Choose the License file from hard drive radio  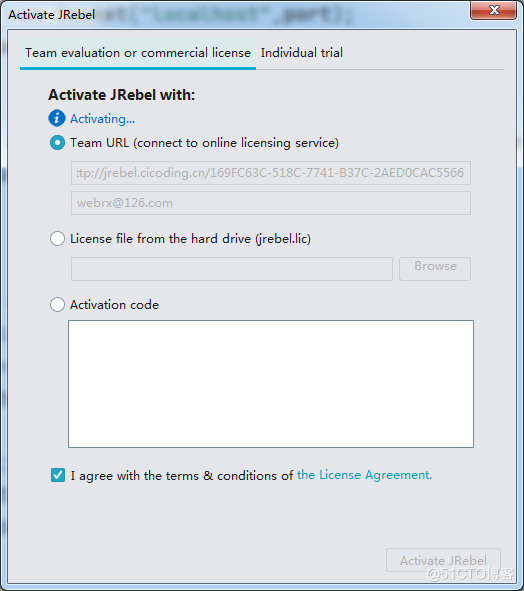[57, 239]
